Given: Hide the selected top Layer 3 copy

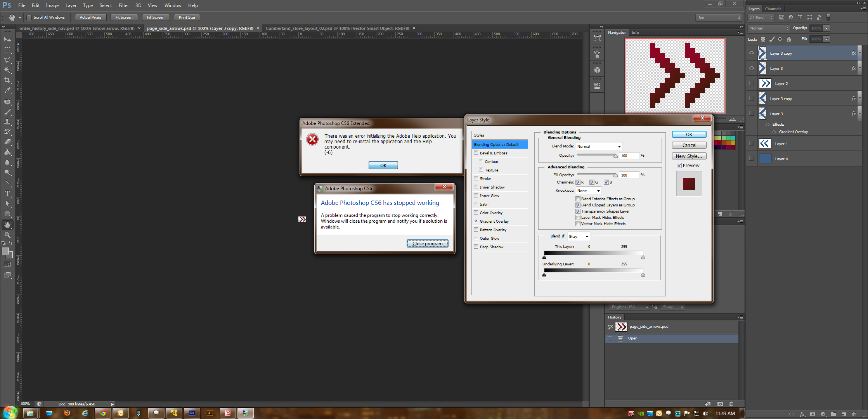Looking at the screenshot, I should tap(752, 53).
